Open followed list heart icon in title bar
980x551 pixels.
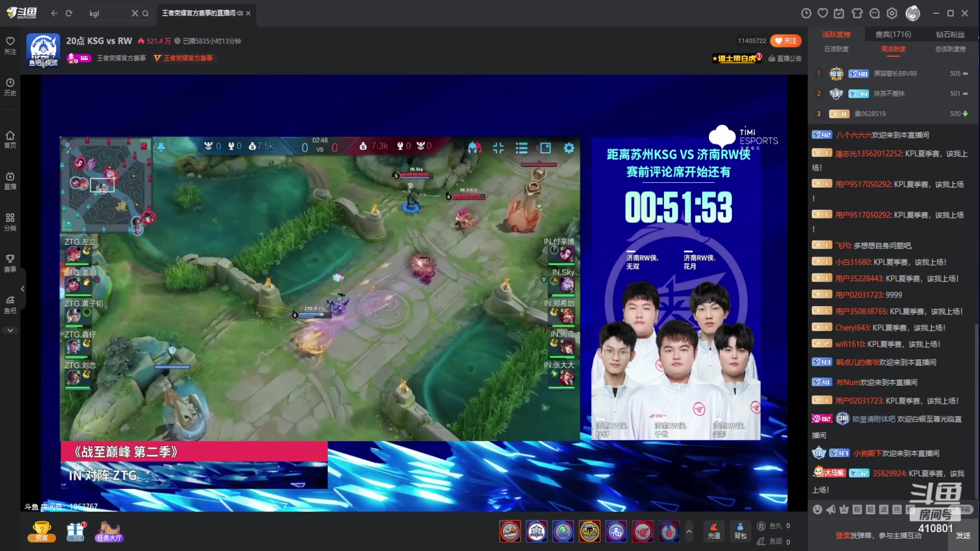pyautogui.click(x=823, y=13)
